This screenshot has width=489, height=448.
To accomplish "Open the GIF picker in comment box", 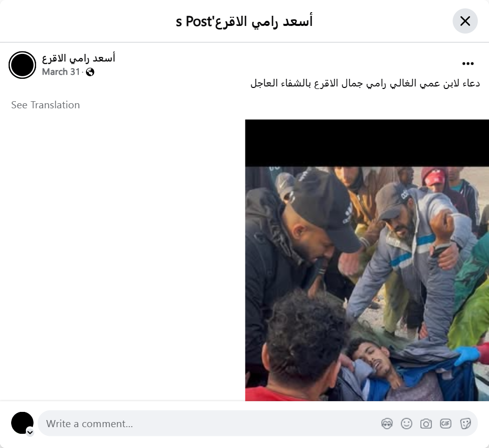I will point(446,424).
